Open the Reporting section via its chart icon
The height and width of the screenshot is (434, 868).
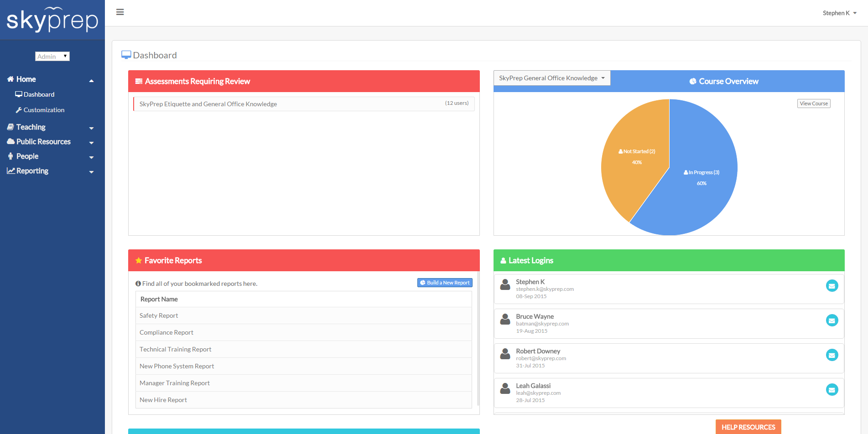[x=11, y=170]
